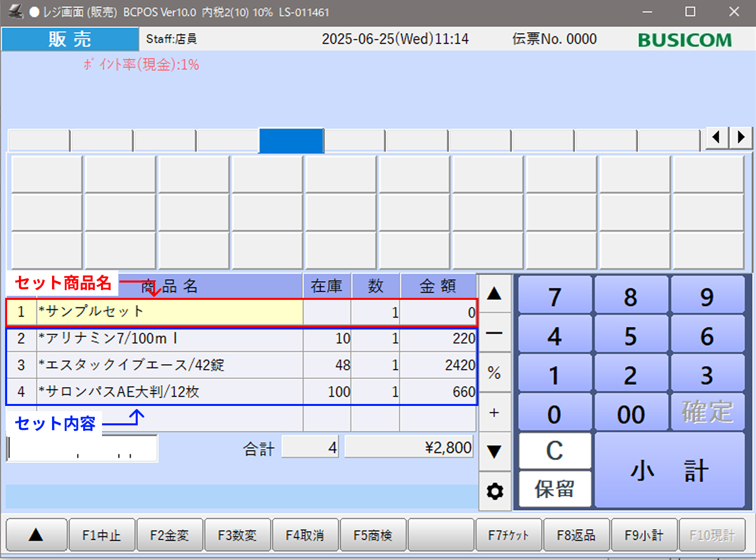Viewport: 756px width, 560px height.
Task: Click the barcode input field
Action: click(x=83, y=449)
